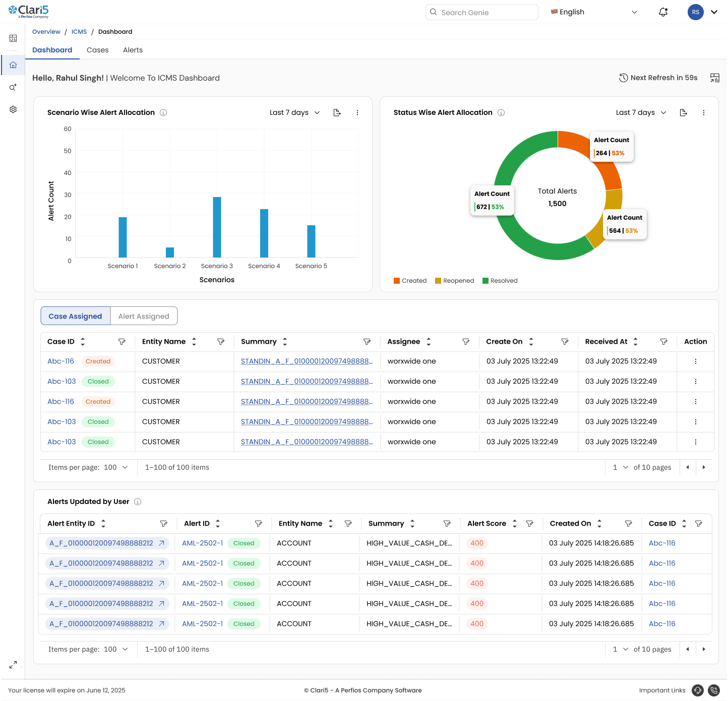Open the first STANDIN_A_F summary link
Image resolution: width=728 pixels, height=701 pixels.
pyautogui.click(x=307, y=361)
